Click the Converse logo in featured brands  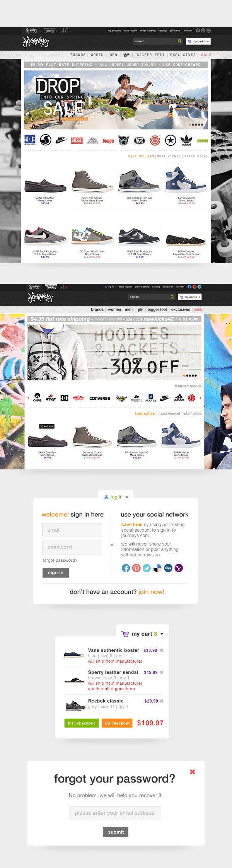[x=100, y=398]
